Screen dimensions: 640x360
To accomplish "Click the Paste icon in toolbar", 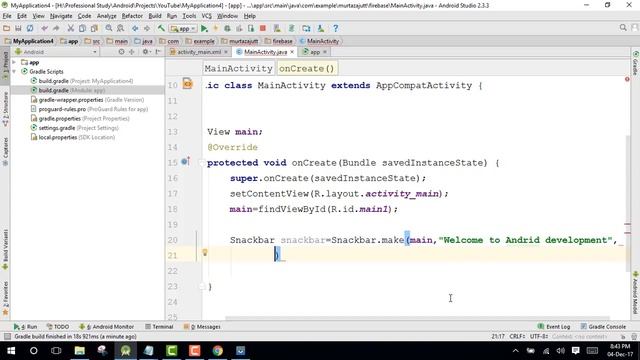I will [x=94, y=28].
